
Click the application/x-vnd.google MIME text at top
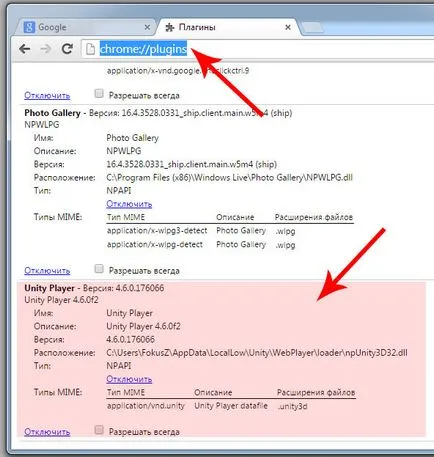coord(178,71)
